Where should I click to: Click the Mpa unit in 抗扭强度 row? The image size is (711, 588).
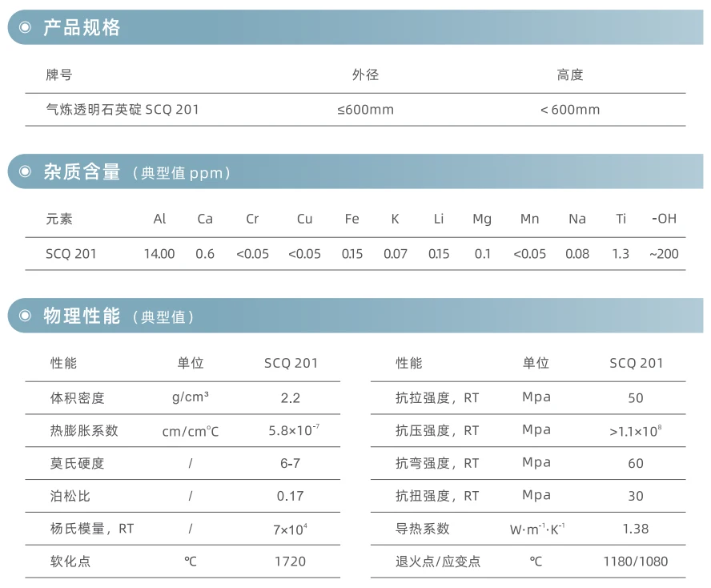(x=536, y=495)
